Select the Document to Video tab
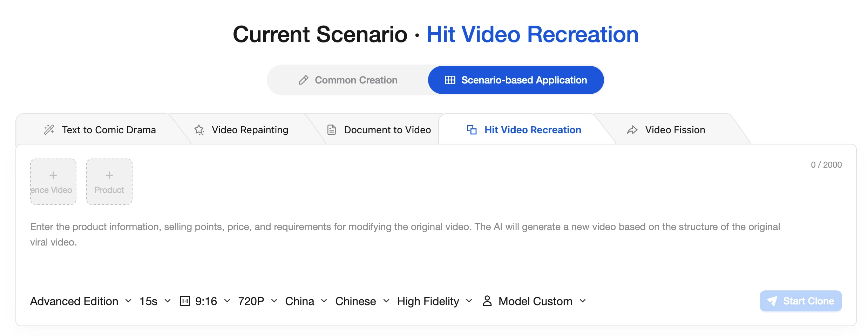This screenshot has height=336, width=868. point(379,130)
